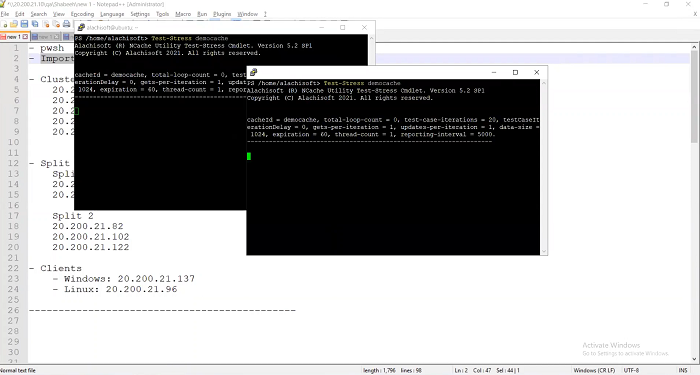The image size is (700, 375).
Task: Click IP '20.200.21.82' on line 18
Action: [x=88, y=226]
